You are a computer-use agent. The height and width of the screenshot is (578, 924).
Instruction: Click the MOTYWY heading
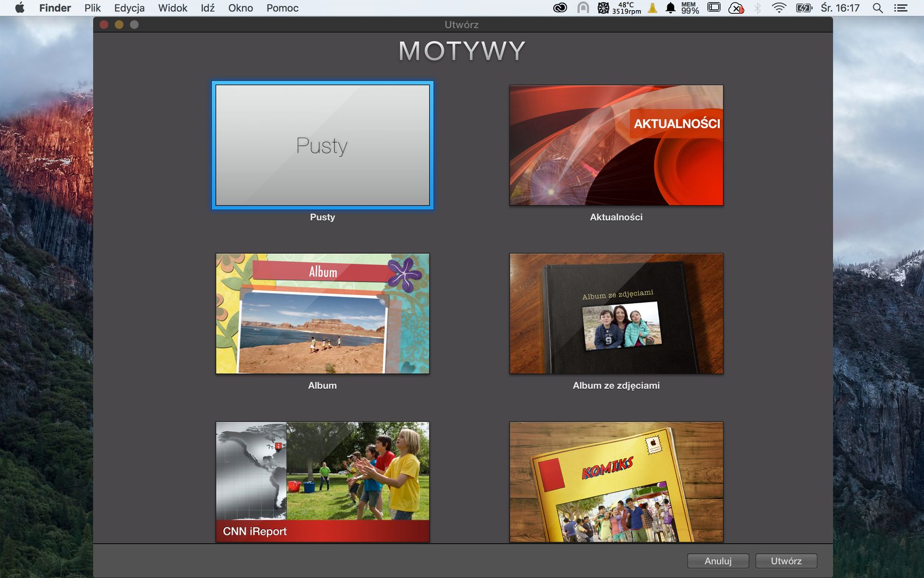tap(462, 51)
